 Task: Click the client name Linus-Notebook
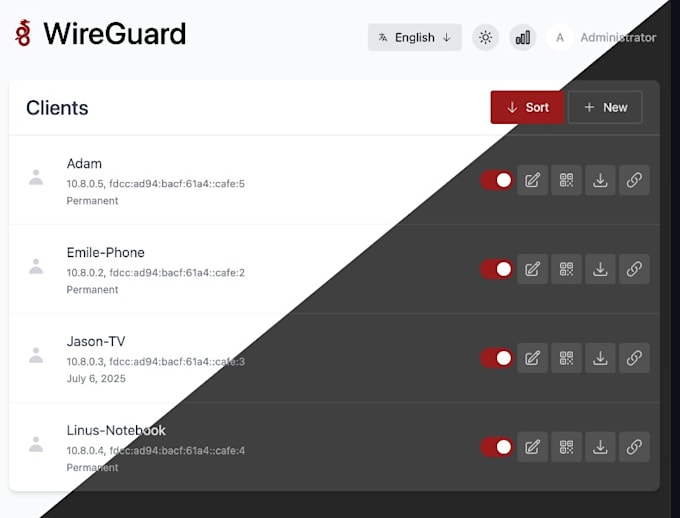(116, 430)
